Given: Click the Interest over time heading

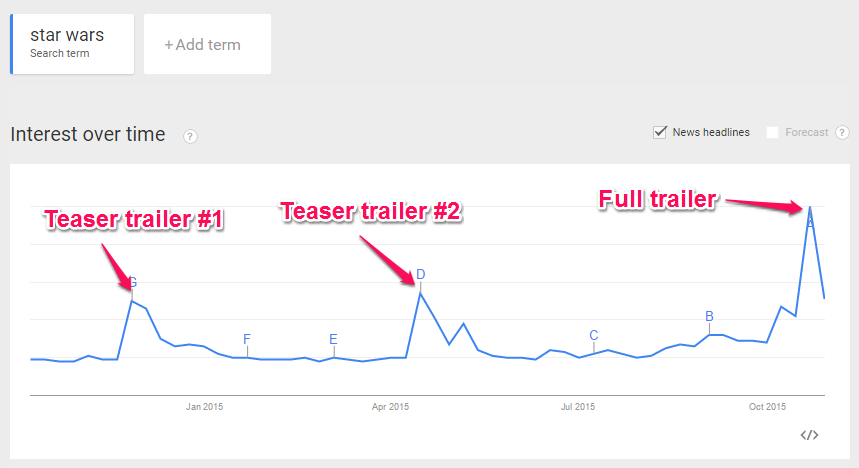Looking at the screenshot, I should coord(88,134).
